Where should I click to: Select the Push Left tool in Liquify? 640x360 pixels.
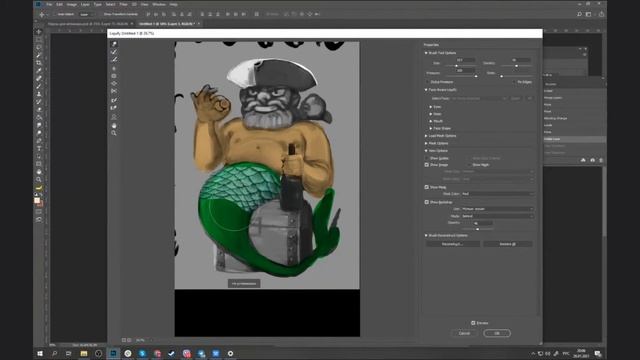114,91
